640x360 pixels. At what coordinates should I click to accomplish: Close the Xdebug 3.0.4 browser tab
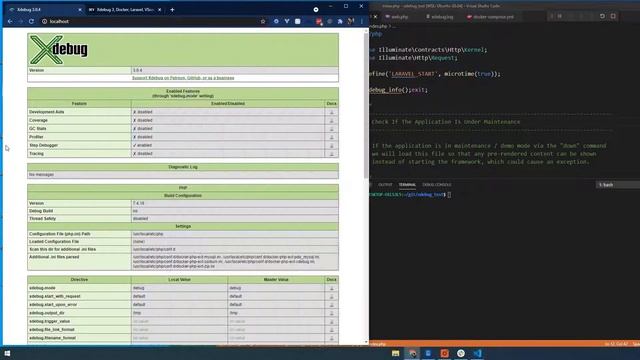coord(80,9)
